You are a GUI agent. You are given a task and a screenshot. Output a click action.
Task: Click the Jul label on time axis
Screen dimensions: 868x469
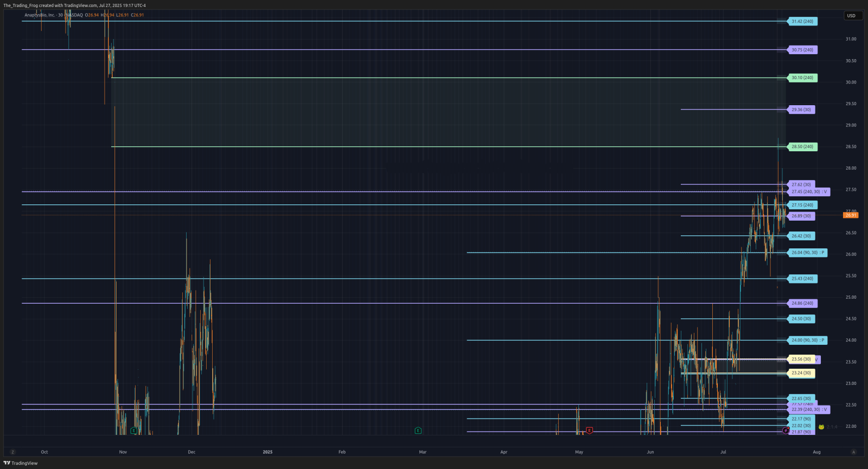723,452
